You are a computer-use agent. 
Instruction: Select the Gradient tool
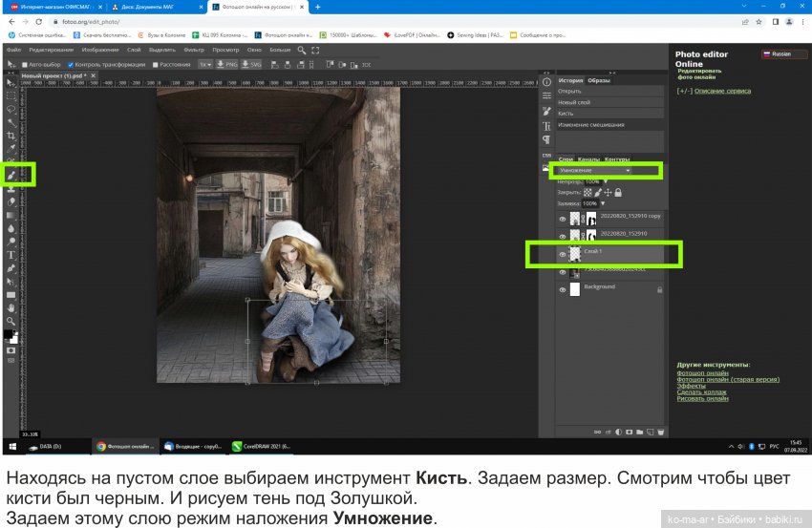pos(11,216)
